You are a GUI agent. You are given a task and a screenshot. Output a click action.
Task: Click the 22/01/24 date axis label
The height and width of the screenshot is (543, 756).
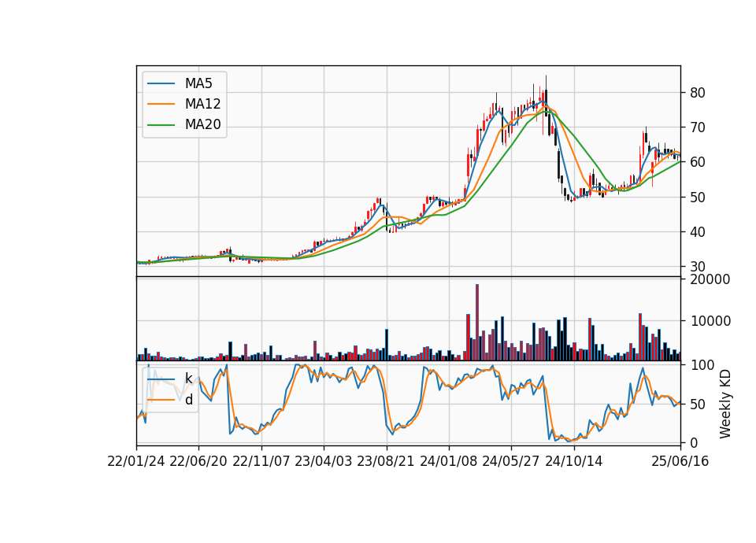136,462
